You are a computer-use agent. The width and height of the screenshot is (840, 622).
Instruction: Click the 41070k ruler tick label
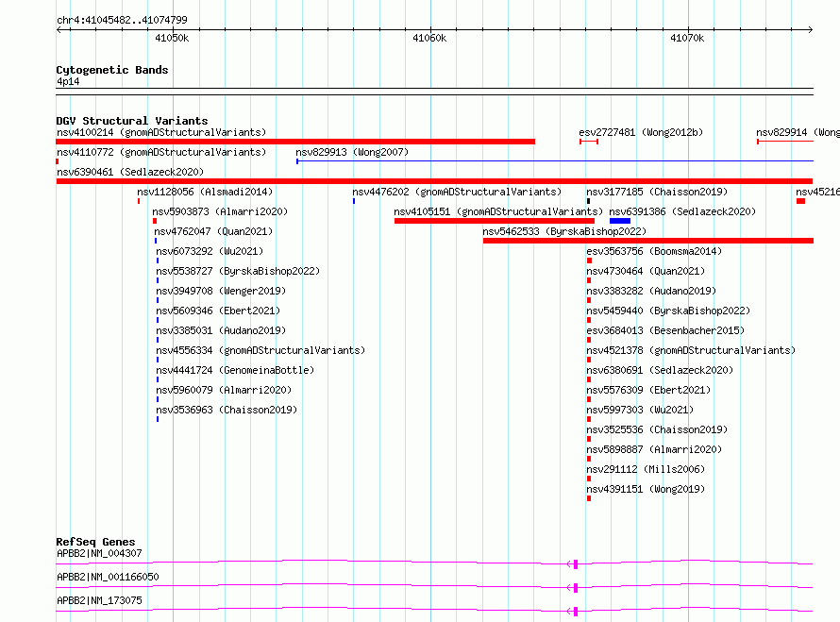[x=687, y=38]
